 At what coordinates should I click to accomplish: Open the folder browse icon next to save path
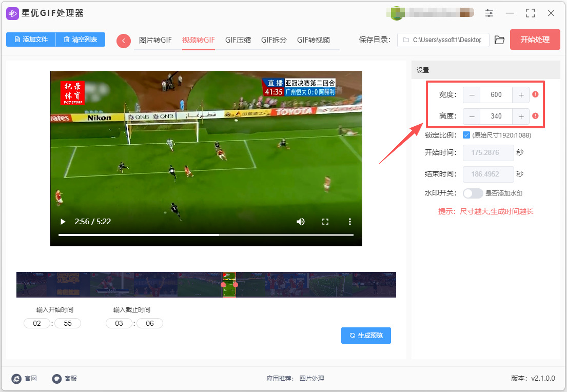click(x=499, y=40)
